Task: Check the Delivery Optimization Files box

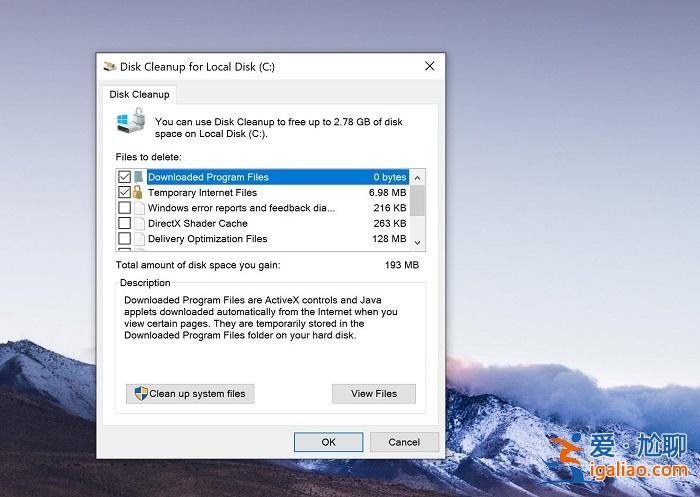Action: [124, 239]
